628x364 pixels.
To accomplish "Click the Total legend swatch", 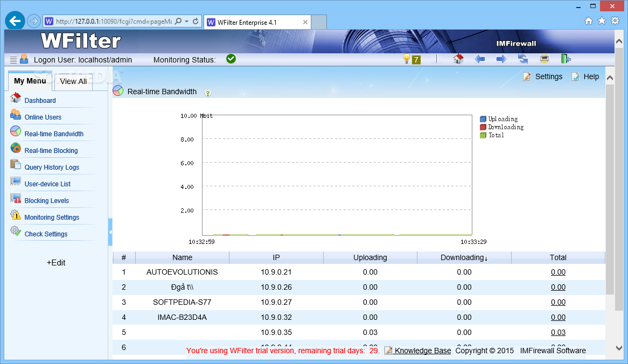I will click(x=483, y=135).
